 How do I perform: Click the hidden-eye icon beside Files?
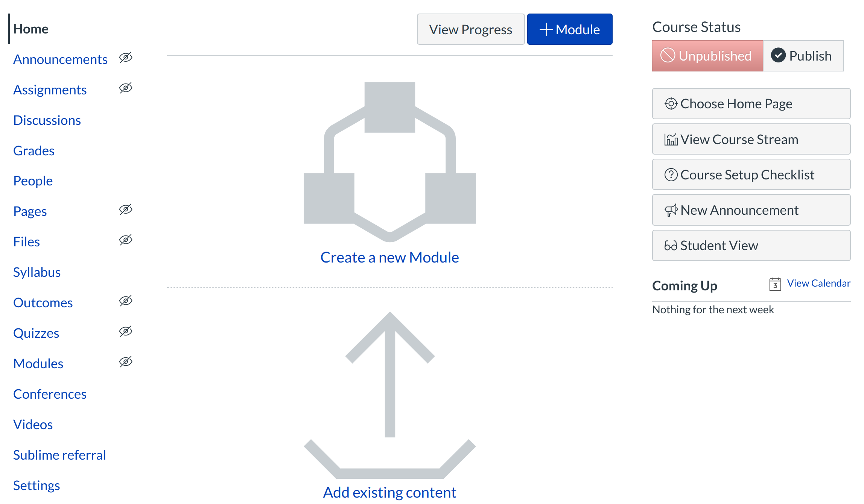126,240
